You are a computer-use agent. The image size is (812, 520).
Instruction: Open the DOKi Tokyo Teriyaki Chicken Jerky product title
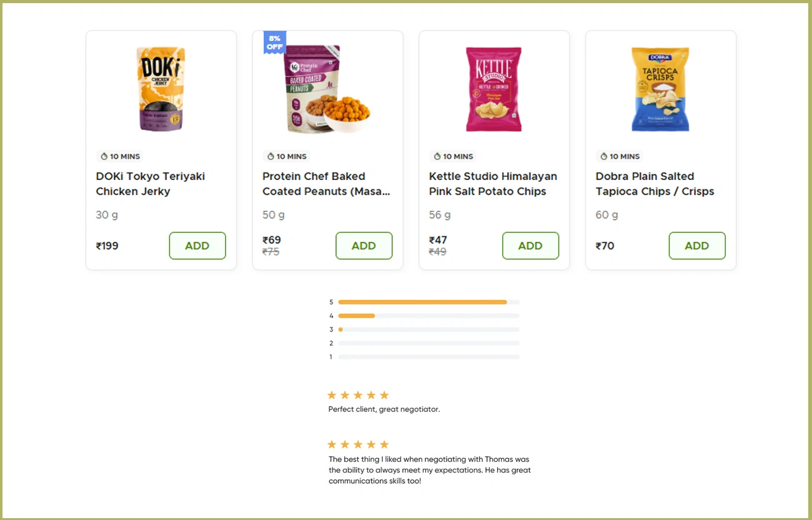(150, 184)
